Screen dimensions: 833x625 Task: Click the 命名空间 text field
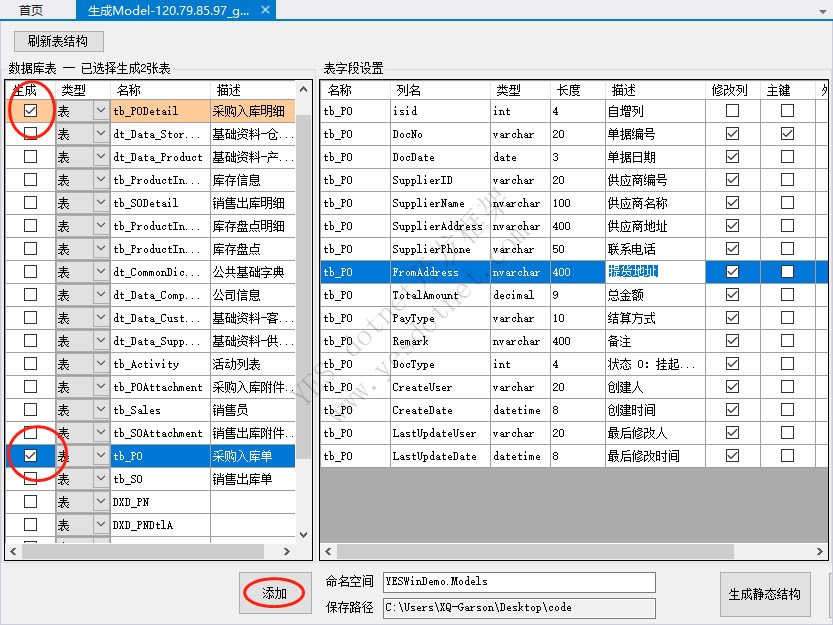click(518, 582)
